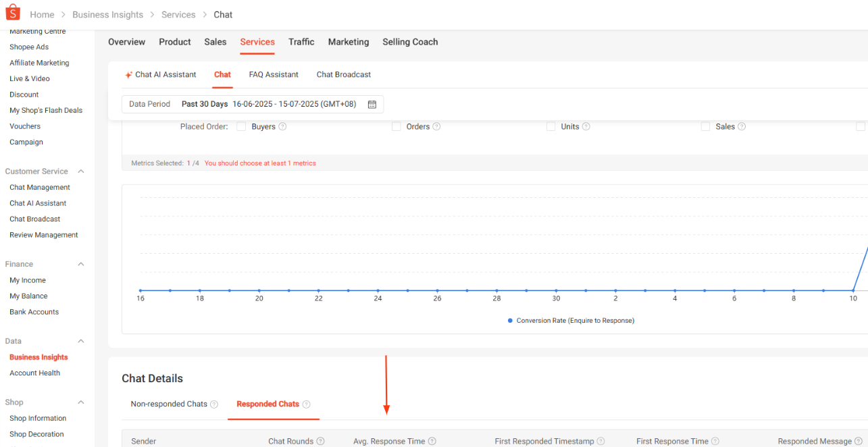This screenshot has height=447, width=868.
Task: Tick the Sales checkbox
Action: pyautogui.click(x=706, y=126)
